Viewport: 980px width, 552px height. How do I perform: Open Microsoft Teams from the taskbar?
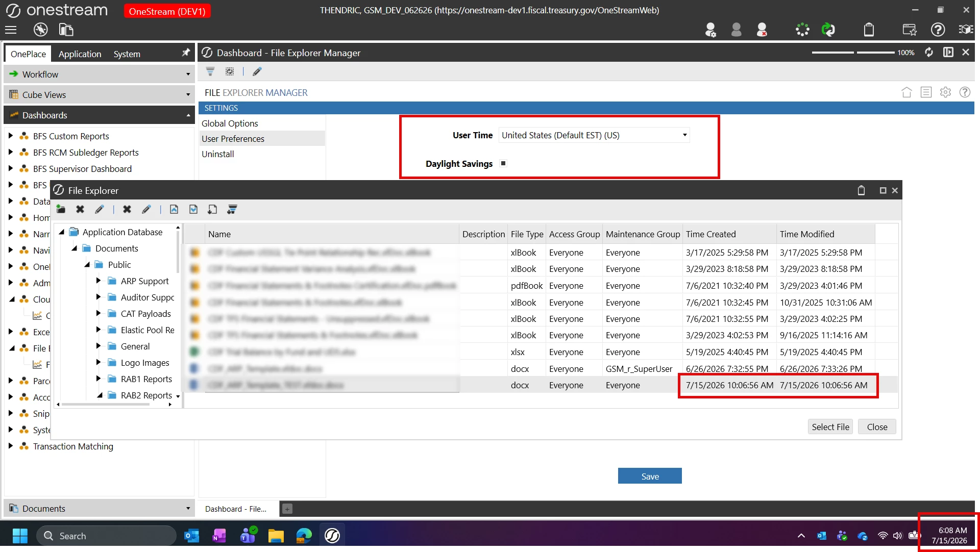coord(249,536)
